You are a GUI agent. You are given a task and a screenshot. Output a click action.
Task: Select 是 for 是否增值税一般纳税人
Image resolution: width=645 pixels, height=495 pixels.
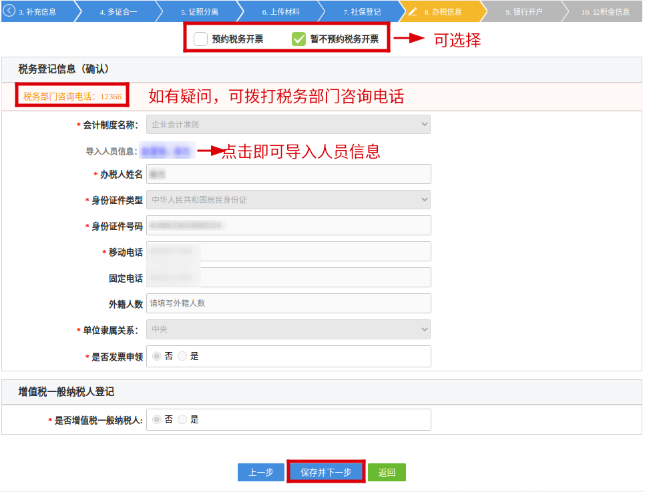click(182, 420)
